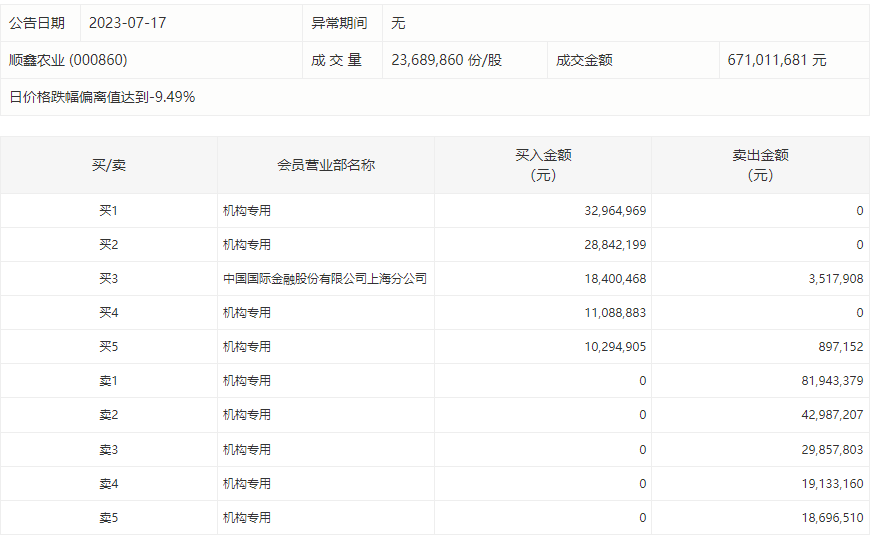Select the 买2 row label
Image resolution: width=870 pixels, height=535 pixels.
(x=109, y=245)
